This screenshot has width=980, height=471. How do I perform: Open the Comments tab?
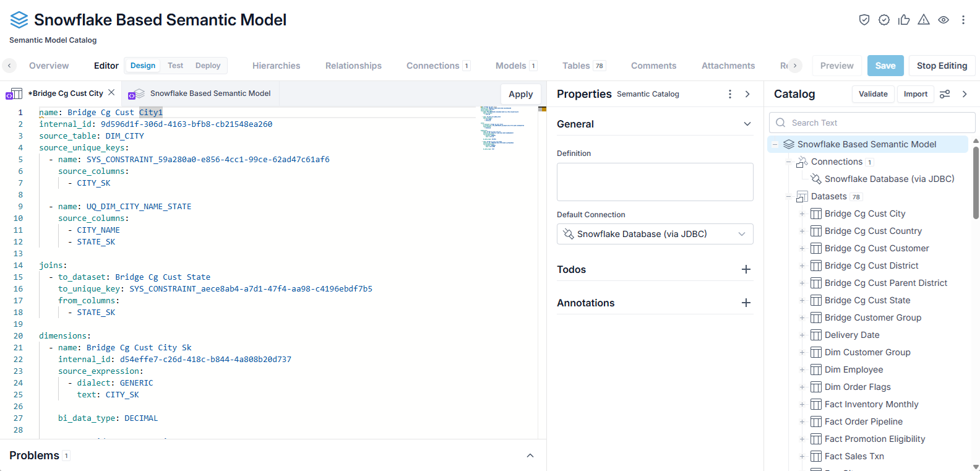pyautogui.click(x=653, y=66)
